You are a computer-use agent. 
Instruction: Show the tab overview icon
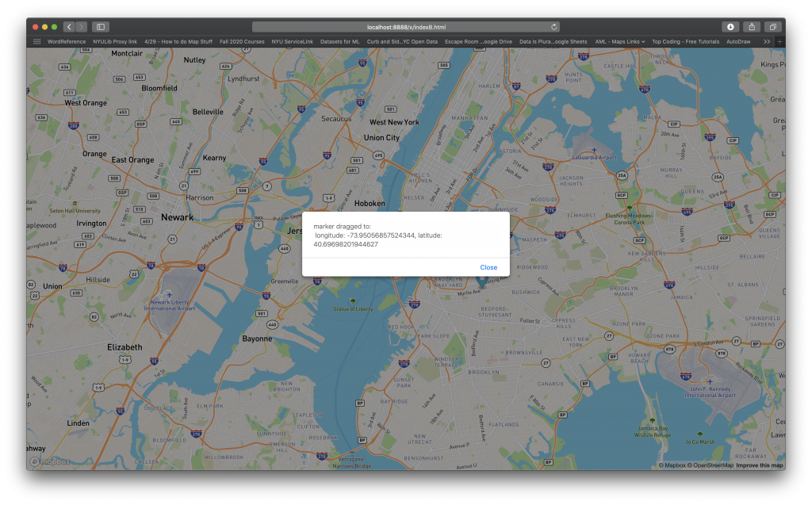(772, 27)
